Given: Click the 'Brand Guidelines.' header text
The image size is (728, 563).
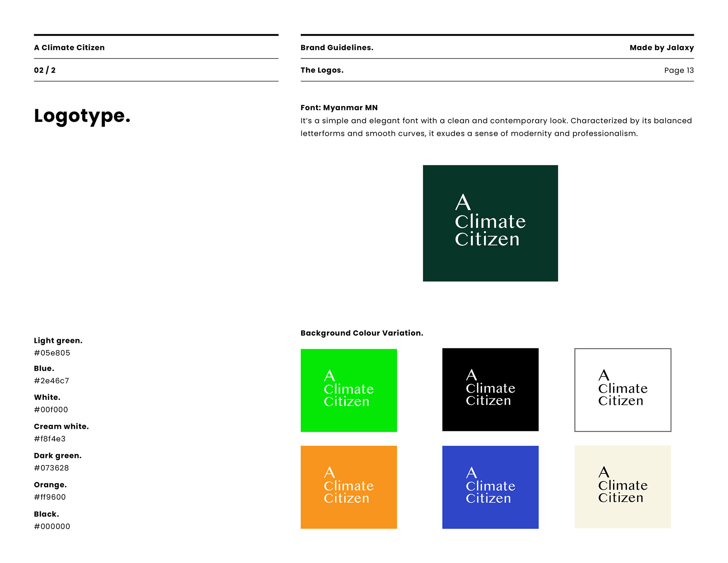Looking at the screenshot, I should tap(337, 47).
